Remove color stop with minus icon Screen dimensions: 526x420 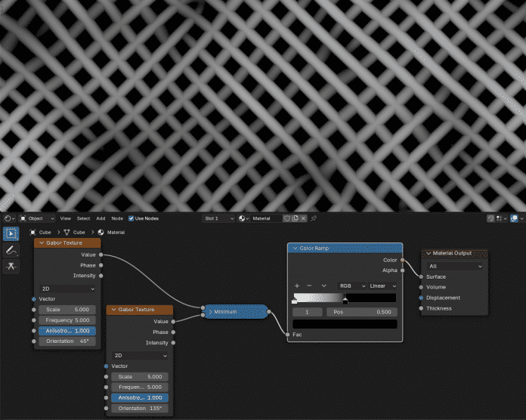point(310,286)
